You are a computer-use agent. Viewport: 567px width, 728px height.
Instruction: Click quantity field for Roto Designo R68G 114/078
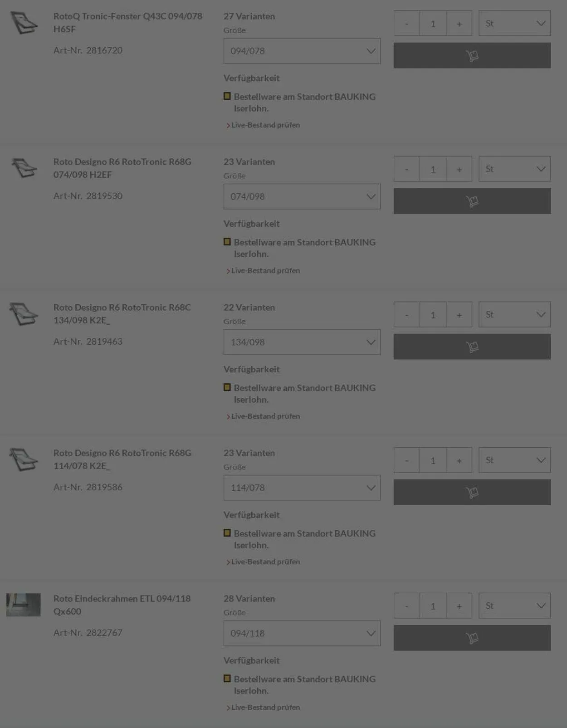433,460
